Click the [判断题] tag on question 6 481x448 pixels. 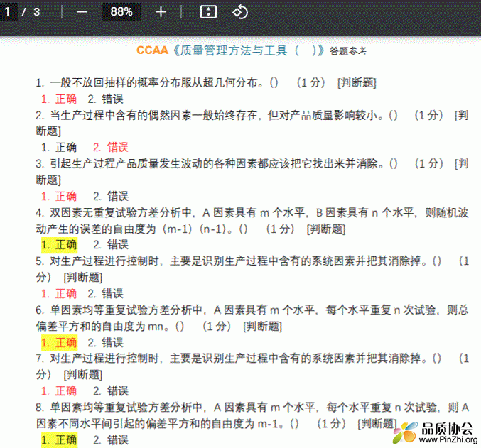click(263, 327)
